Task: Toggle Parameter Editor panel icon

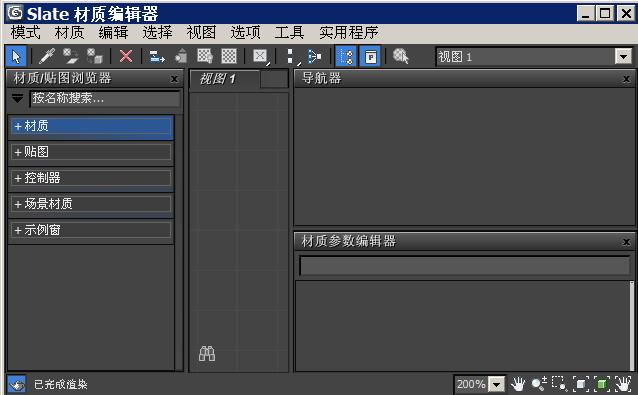Action: point(370,57)
